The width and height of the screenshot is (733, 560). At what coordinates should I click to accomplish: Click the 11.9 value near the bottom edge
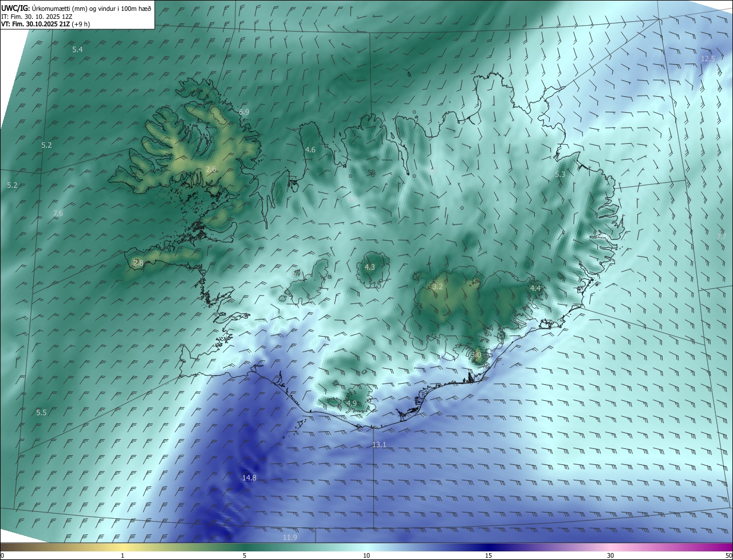pyautogui.click(x=290, y=537)
